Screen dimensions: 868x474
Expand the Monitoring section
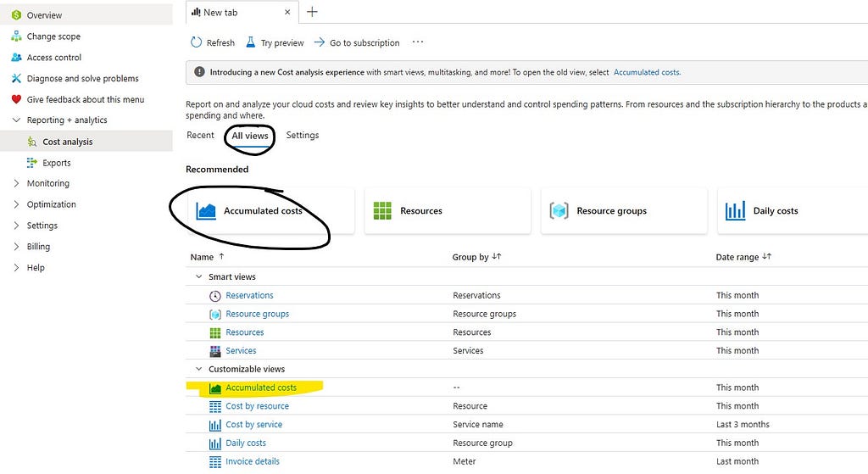(x=16, y=183)
